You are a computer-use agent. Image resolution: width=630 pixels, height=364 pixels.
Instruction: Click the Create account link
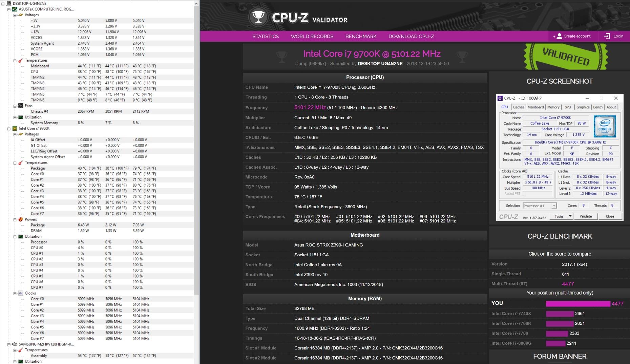(572, 36)
